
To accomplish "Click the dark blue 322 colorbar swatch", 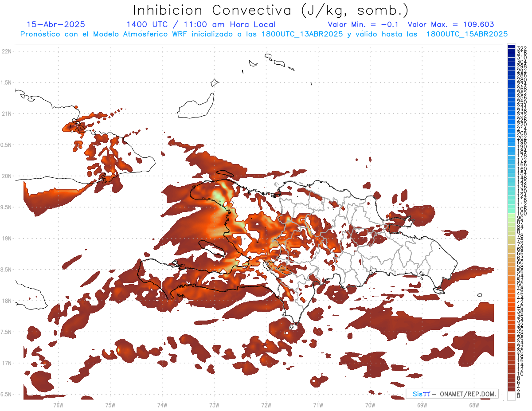I will click(511, 47).
